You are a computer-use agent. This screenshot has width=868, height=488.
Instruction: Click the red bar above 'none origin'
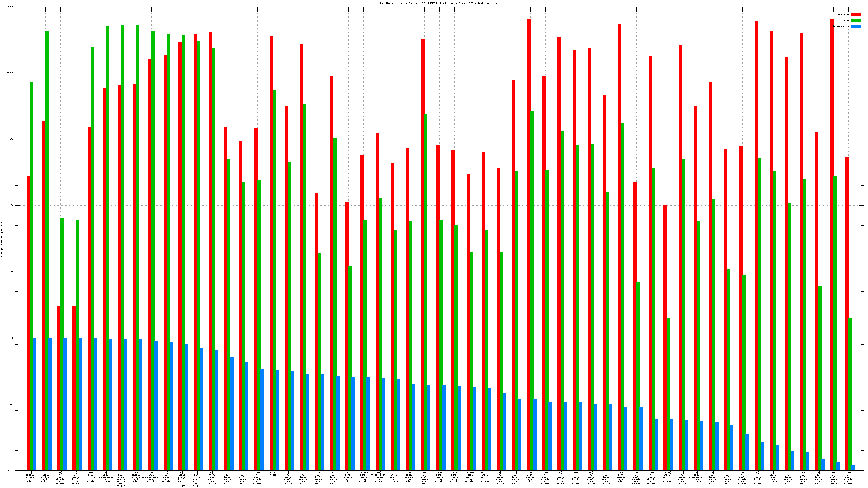(x=271, y=253)
